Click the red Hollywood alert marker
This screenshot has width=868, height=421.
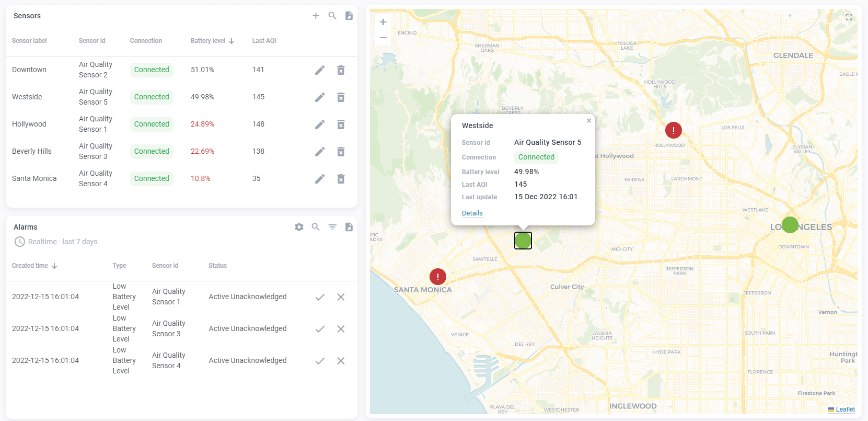click(x=673, y=130)
